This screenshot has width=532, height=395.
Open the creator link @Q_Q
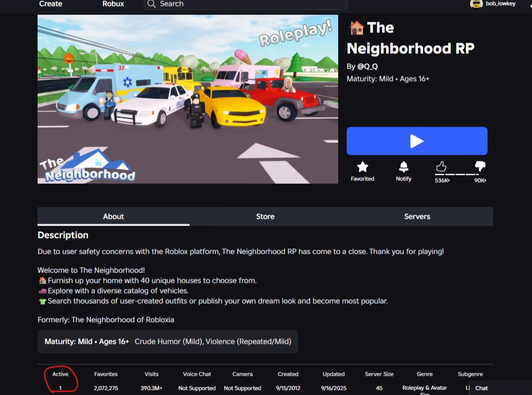click(367, 67)
